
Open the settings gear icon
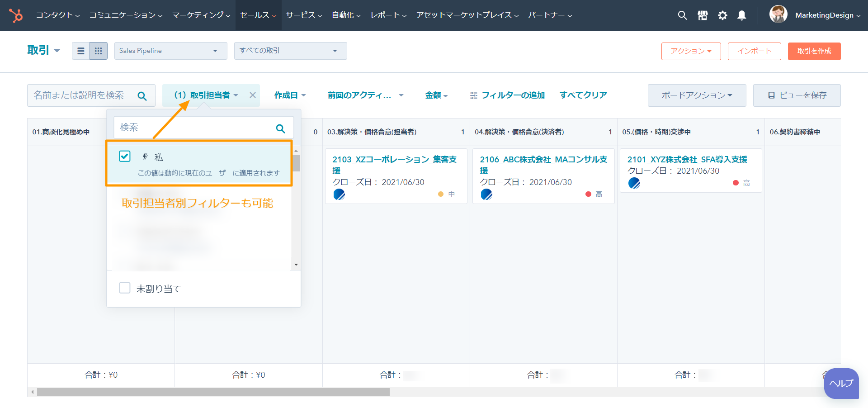(722, 15)
